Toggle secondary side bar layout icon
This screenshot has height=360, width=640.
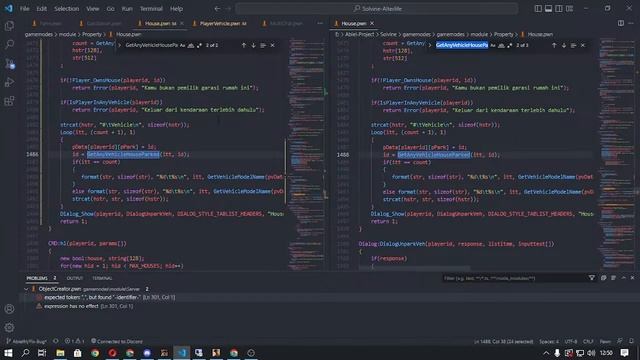[559, 9]
